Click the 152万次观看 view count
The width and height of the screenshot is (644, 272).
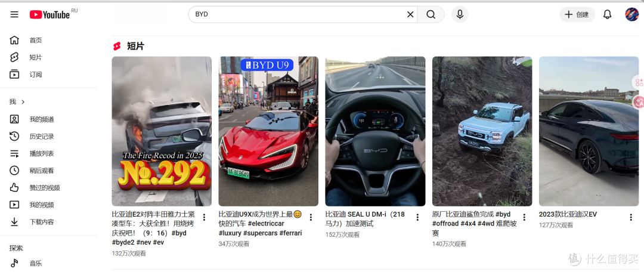click(342, 234)
